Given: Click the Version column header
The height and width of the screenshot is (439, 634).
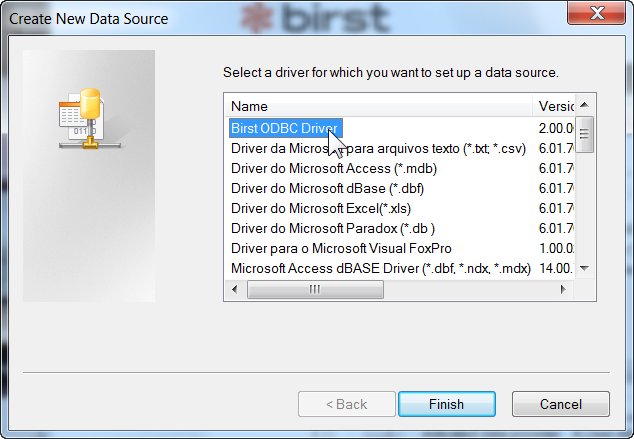Looking at the screenshot, I should coord(554,106).
